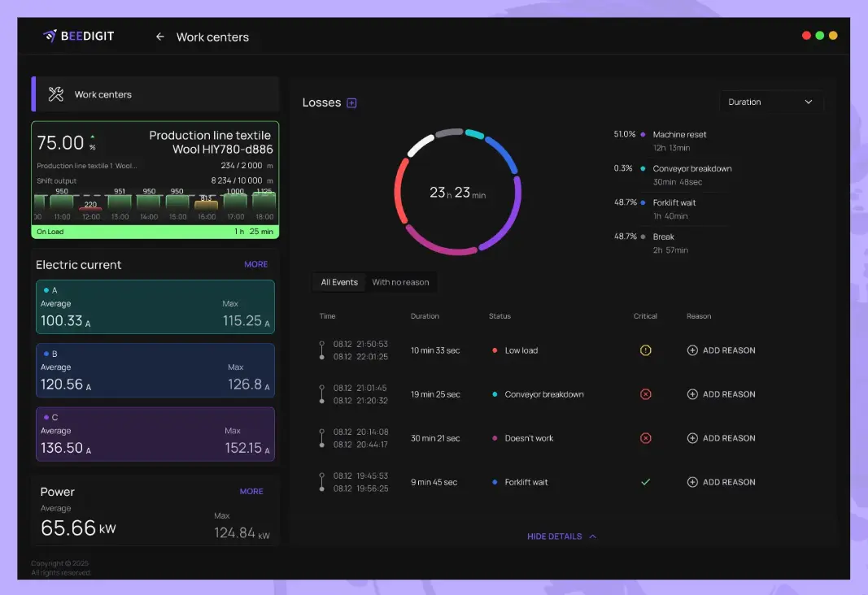Select the Work centers sidebar item
Screen dimensions: 868x595
click(x=155, y=94)
